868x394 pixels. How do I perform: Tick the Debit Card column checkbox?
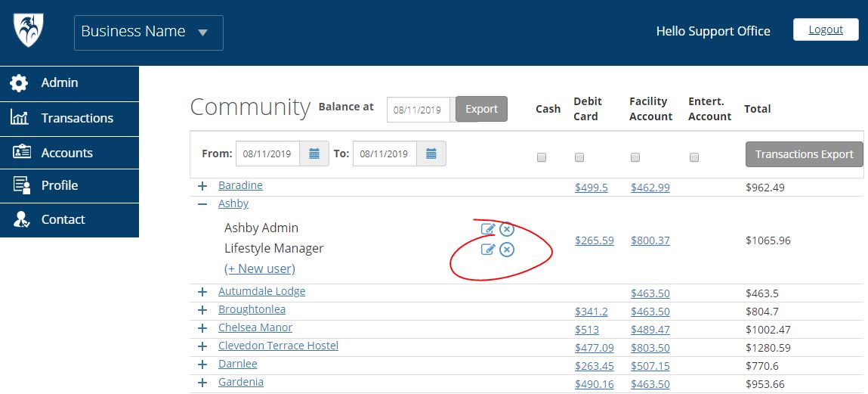[579, 157]
